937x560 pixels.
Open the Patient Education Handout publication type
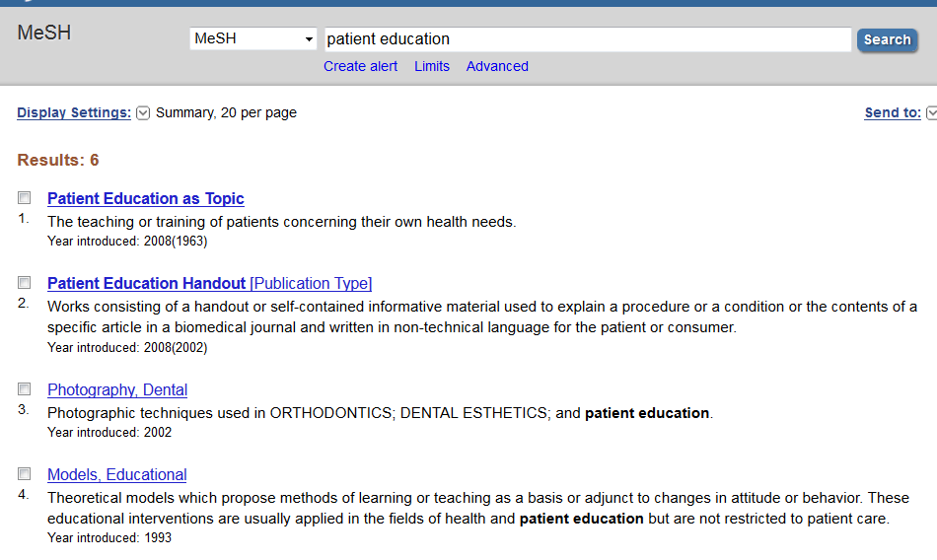pyautogui.click(x=210, y=283)
